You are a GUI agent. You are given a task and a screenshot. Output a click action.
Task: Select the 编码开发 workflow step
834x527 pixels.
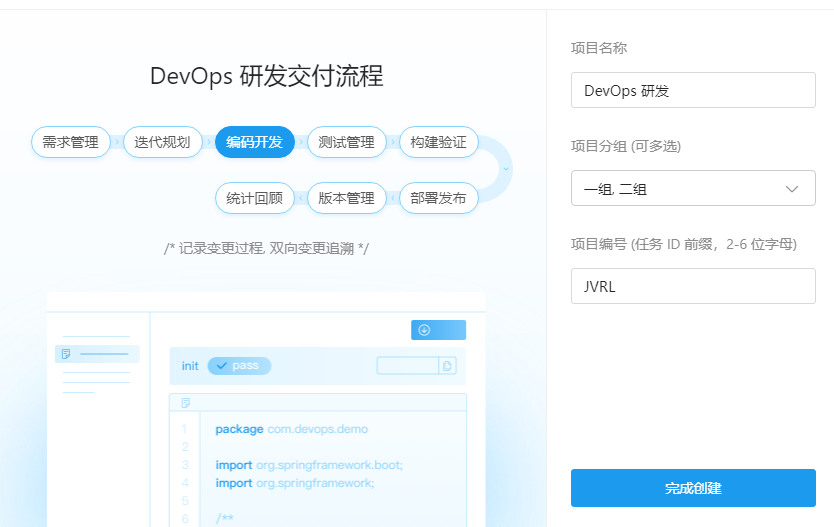tap(255, 142)
